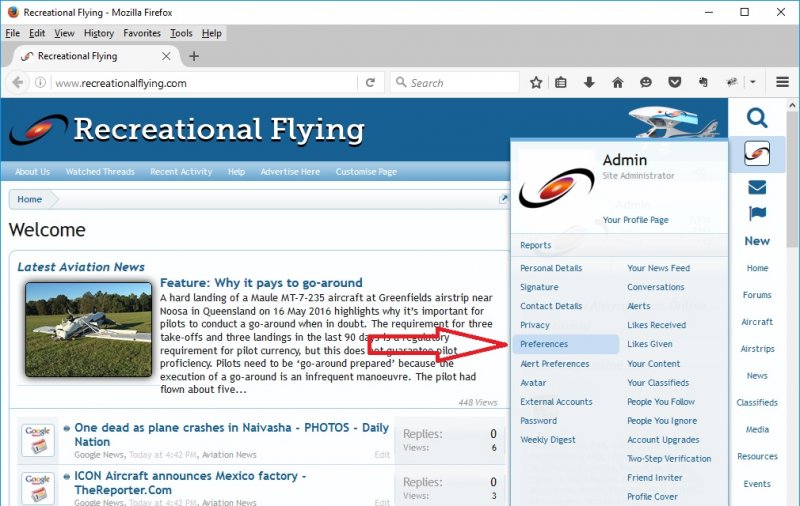The height and width of the screenshot is (506, 800).
Task: Open the View menu
Action: point(64,33)
